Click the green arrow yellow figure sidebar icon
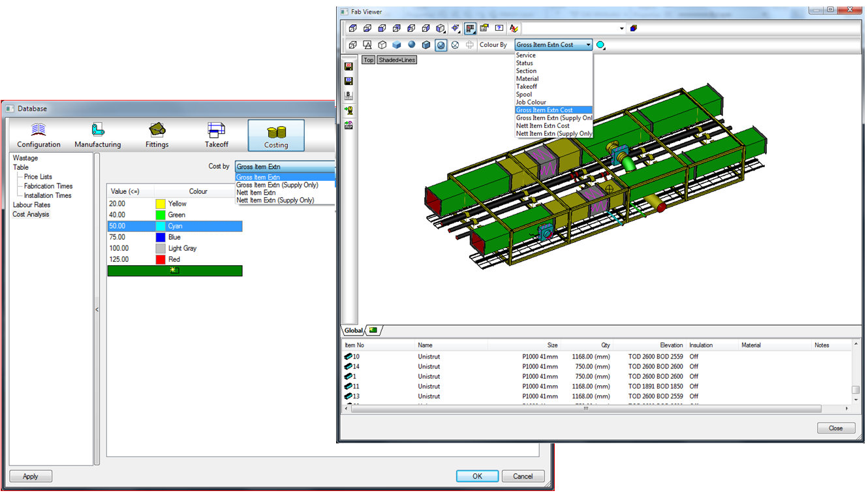Viewport: 868px width, 493px height. coord(349,110)
